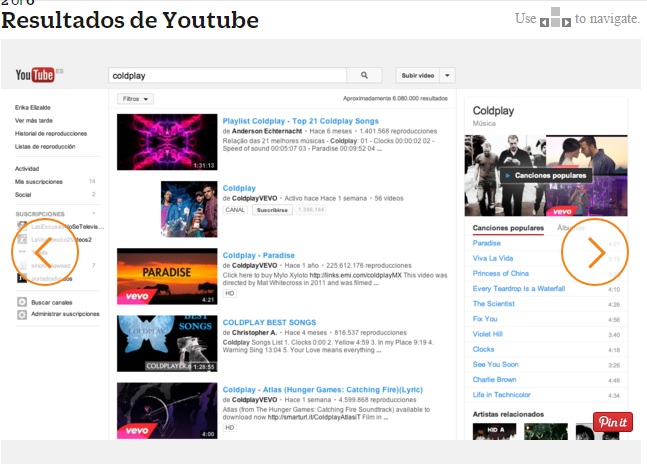647x464 pixels.
Task: Click the CANAL badge under Coldplay channel
Action: coord(235,210)
